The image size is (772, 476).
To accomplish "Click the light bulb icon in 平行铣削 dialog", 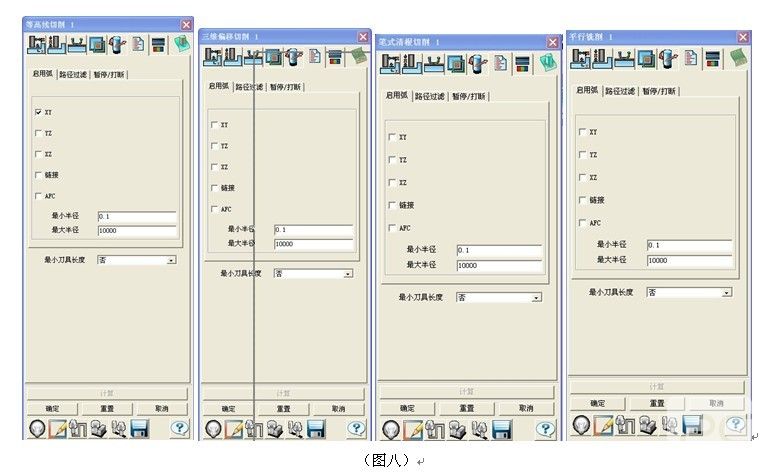I will (x=581, y=425).
